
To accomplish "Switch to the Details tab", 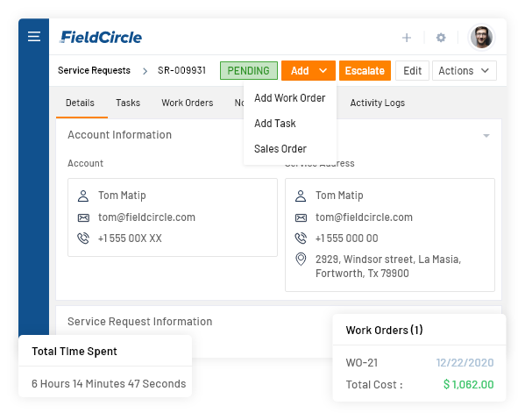I will click(80, 103).
